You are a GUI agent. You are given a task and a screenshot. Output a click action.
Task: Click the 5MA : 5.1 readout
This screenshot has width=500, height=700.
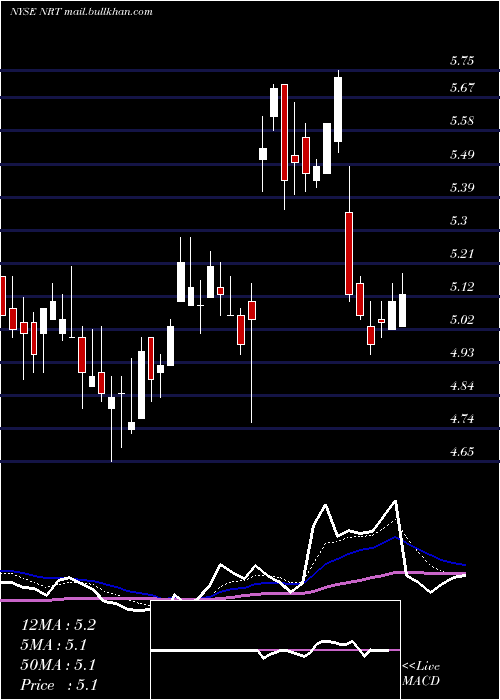pyautogui.click(x=54, y=645)
